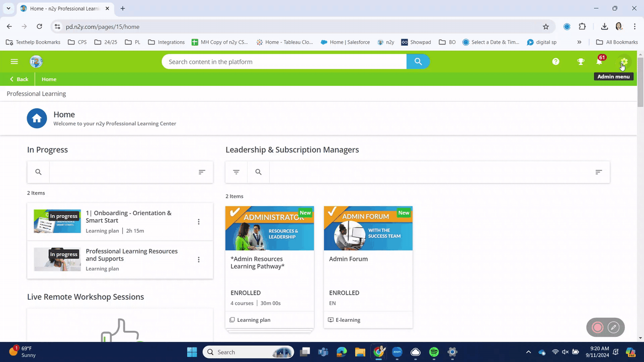Click the blue search magnifier button
The height and width of the screenshot is (362, 644).
[418, 62]
